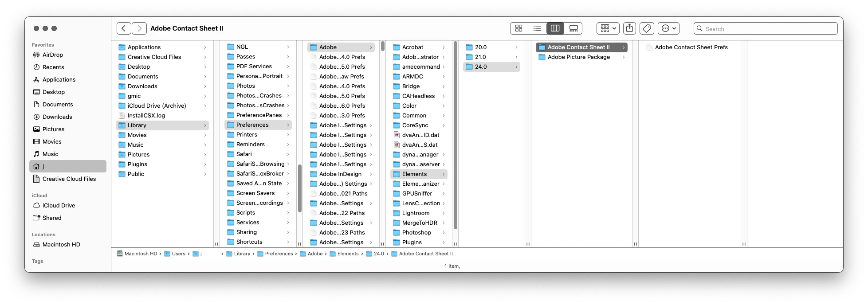Expand the Creative Cloud Files folder chevron
Image resolution: width=868 pixels, height=305 pixels.
point(205,57)
